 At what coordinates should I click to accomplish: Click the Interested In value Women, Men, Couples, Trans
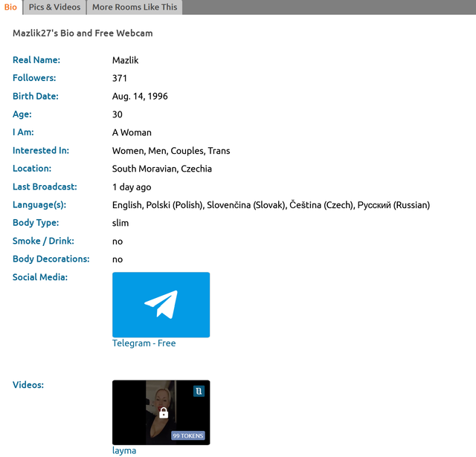(x=171, y=151)
